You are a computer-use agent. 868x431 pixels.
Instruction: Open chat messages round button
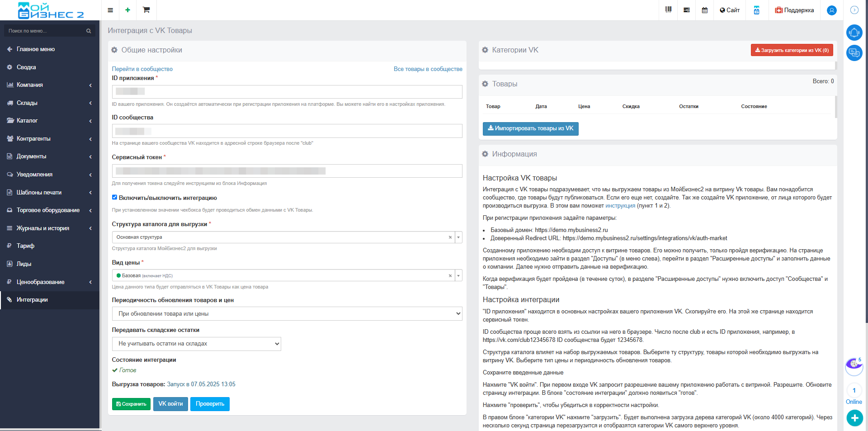click(x=854, y=53)
